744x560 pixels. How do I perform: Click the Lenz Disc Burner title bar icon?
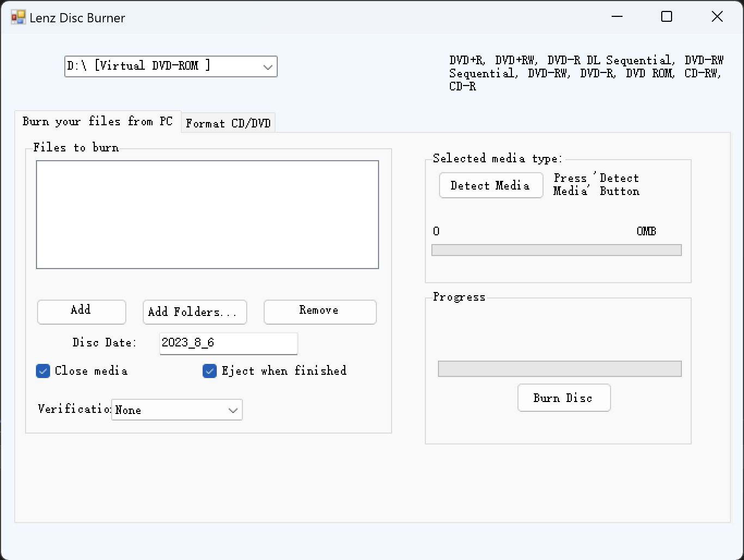17,16
